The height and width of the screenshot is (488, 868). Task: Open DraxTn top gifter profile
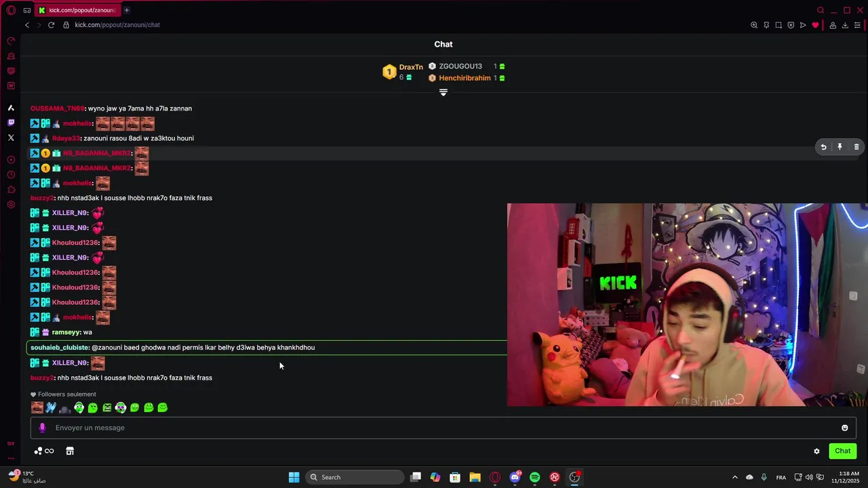click(411, 67)
